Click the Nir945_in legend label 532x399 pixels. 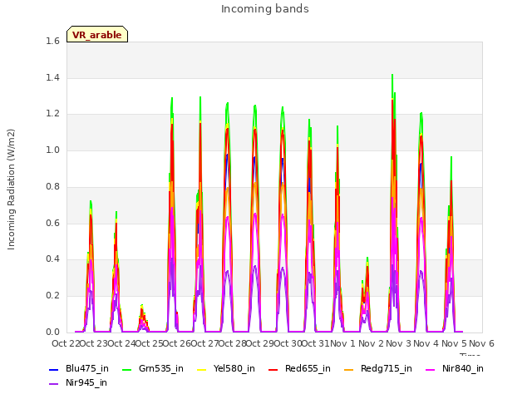[86, 382]
